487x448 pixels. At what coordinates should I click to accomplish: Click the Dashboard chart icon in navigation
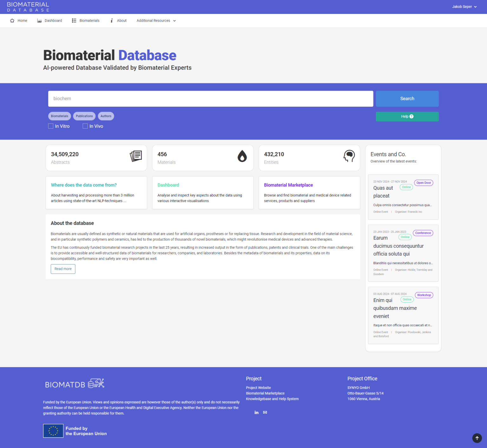39,20
